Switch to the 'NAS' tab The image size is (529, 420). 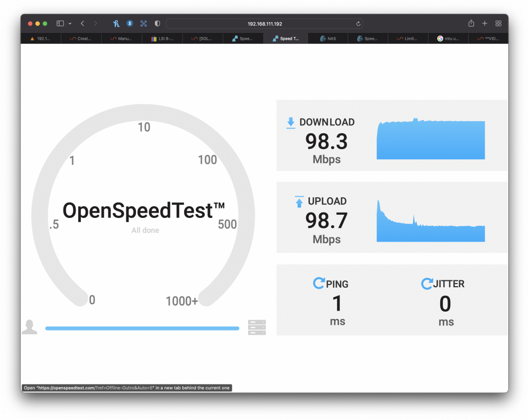pyautogui.click(x=328, y=39)
